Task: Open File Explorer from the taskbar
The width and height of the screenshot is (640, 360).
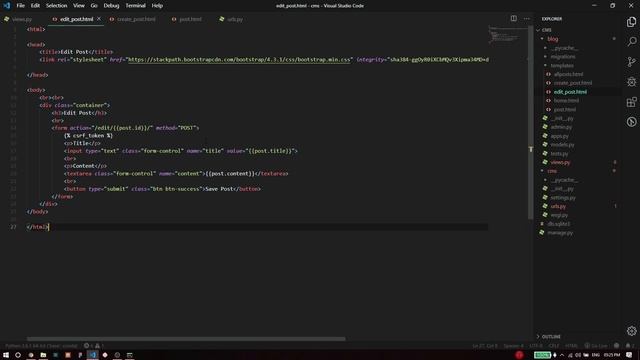Action: 43,355
